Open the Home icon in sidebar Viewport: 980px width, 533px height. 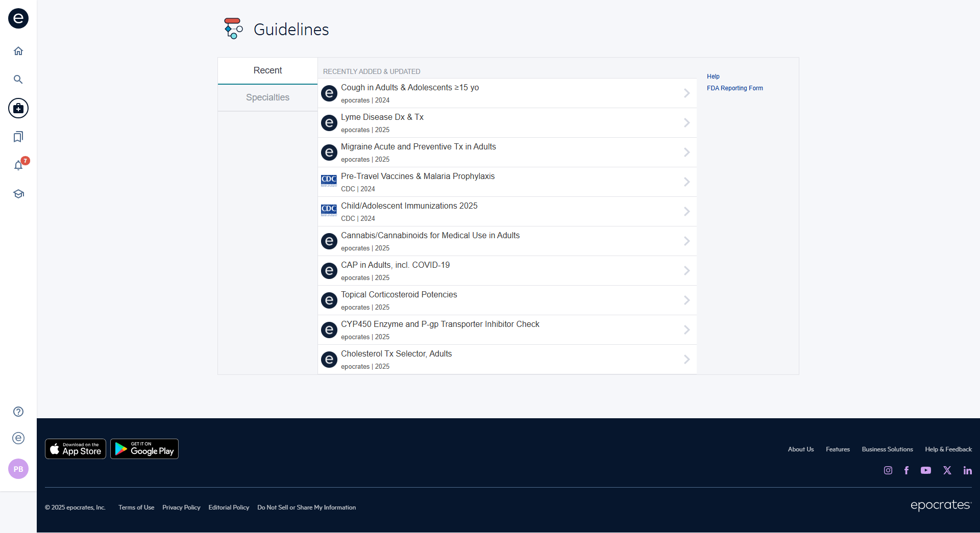(18, 51)
